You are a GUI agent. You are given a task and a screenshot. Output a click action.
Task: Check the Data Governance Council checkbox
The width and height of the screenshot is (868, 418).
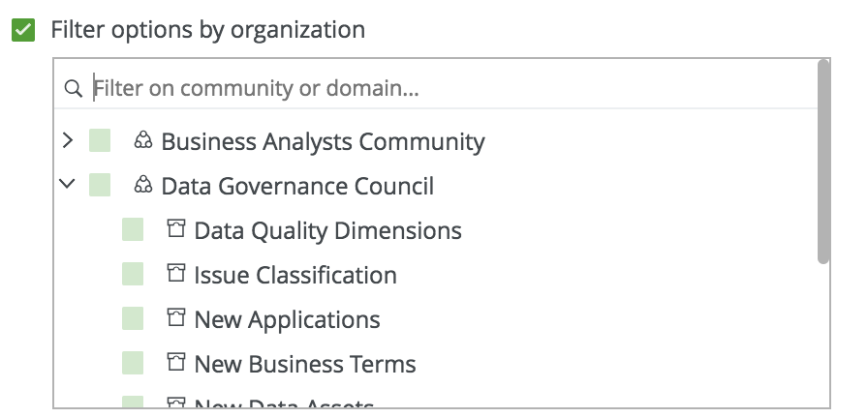coord(100,185)
